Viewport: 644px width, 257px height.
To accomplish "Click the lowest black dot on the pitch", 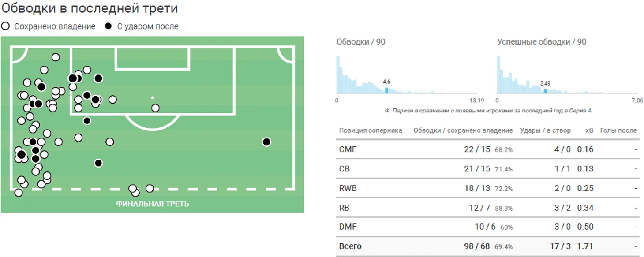I will click(98, 163).
